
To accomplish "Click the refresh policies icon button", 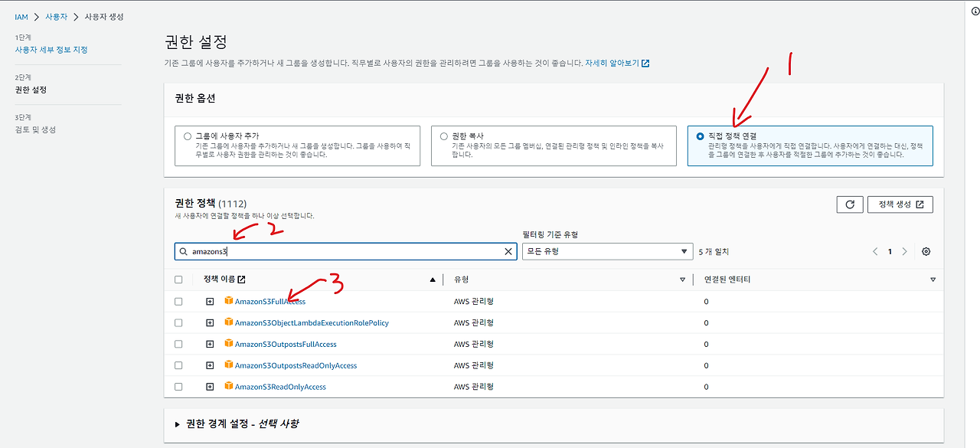I will pos(850,204).
